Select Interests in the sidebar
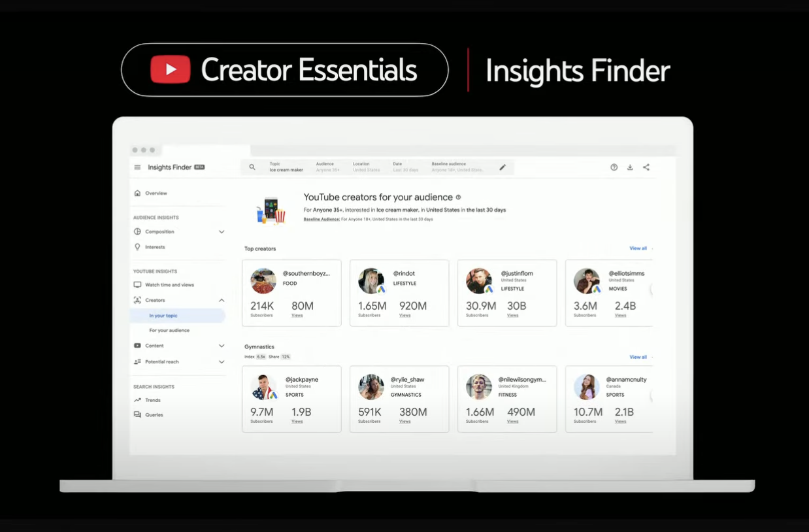 point(155,247)
